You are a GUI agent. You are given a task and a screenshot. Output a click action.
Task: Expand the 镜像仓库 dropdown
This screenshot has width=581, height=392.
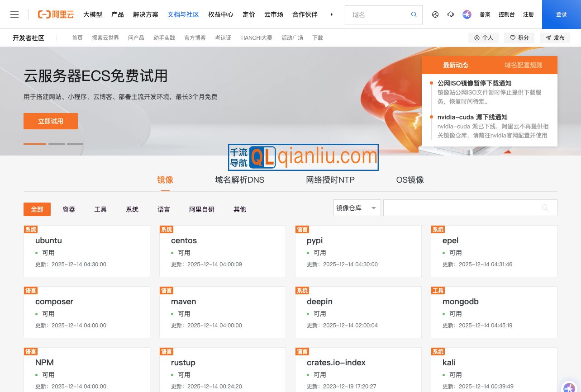[x=357, y=208]
